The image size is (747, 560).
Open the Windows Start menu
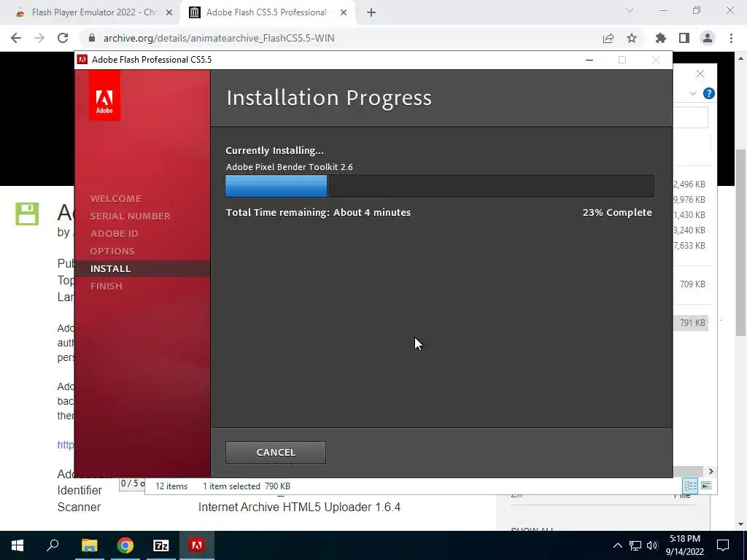pos(18,545)
